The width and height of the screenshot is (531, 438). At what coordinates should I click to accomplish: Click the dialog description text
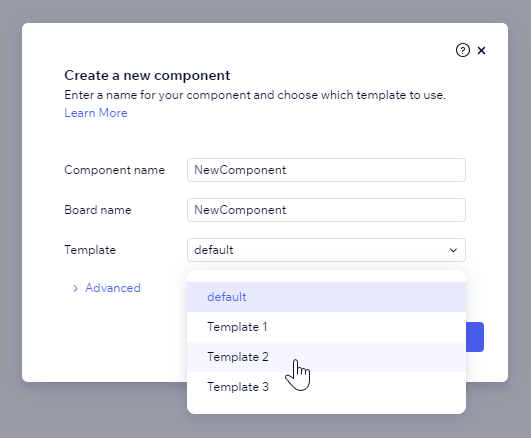pos(255,95)
